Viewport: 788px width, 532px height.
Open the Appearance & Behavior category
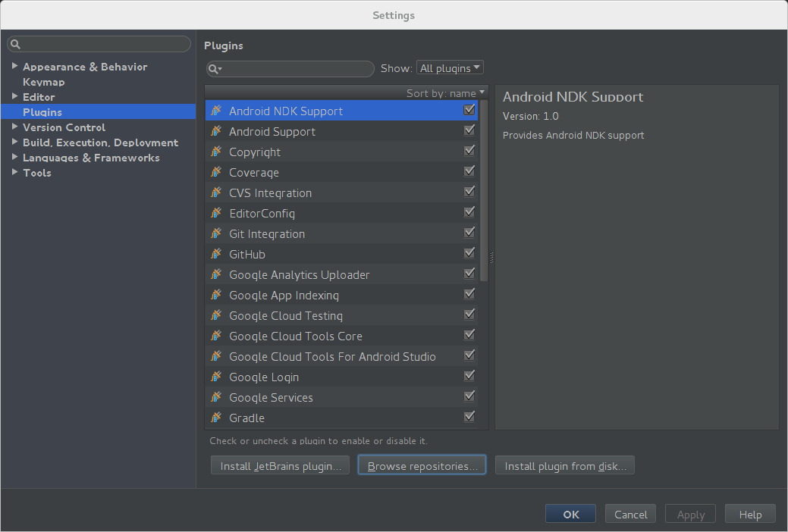(85, 67)
